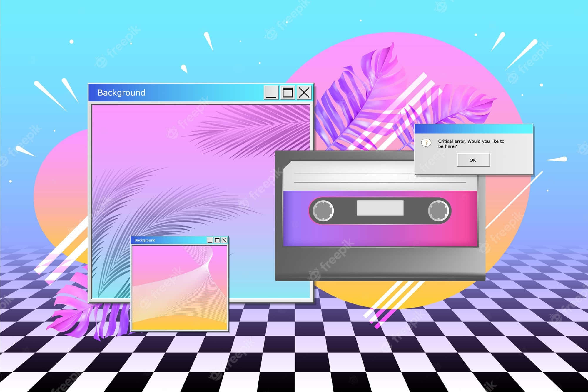Click the error dialog's blue title bar

(473, 129)
